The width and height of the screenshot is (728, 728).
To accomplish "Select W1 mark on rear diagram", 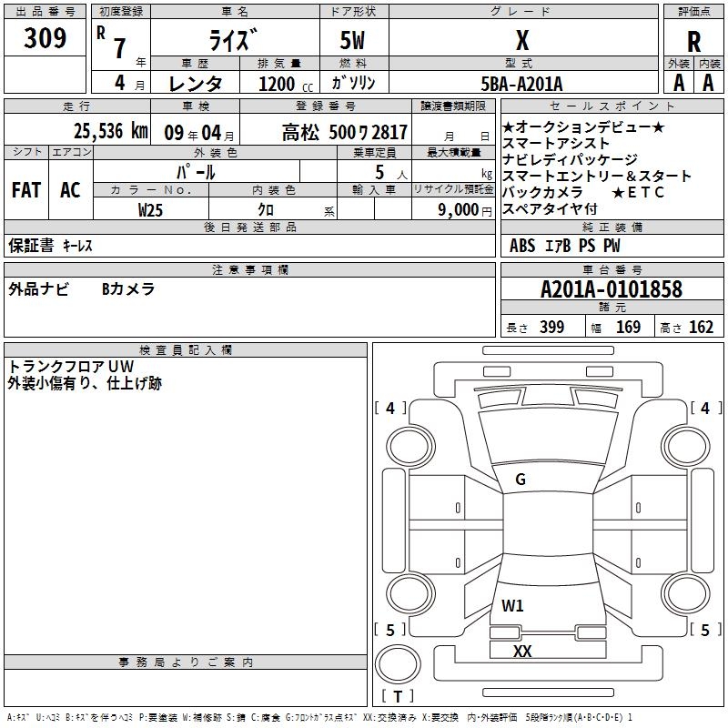I will point(512,605).
